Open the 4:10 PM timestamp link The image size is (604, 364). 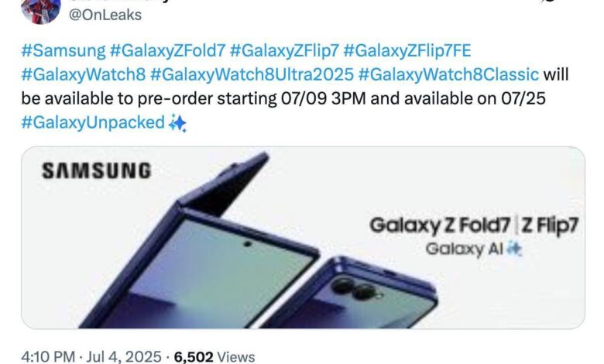point(42,355)
